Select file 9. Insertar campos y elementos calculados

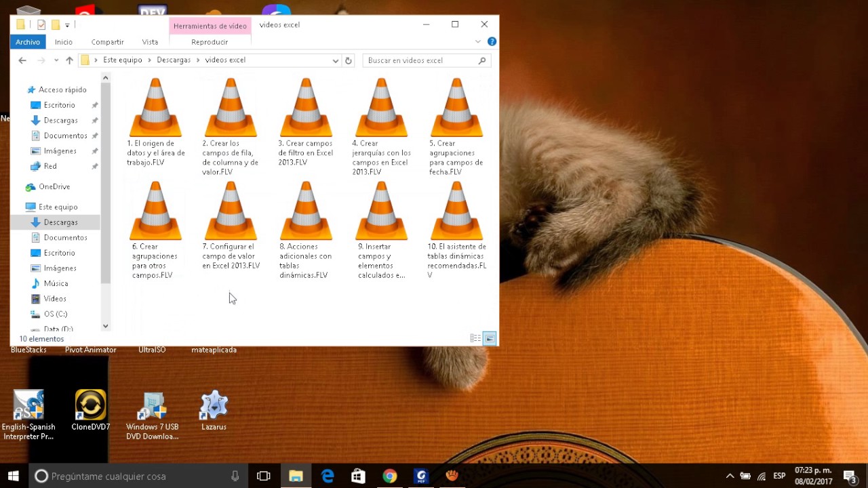pyautogui.click(x=381, y=230)
